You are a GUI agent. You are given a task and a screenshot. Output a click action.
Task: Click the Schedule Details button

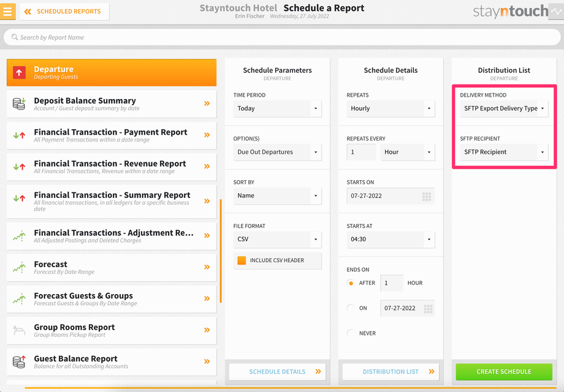pos(277,372)
